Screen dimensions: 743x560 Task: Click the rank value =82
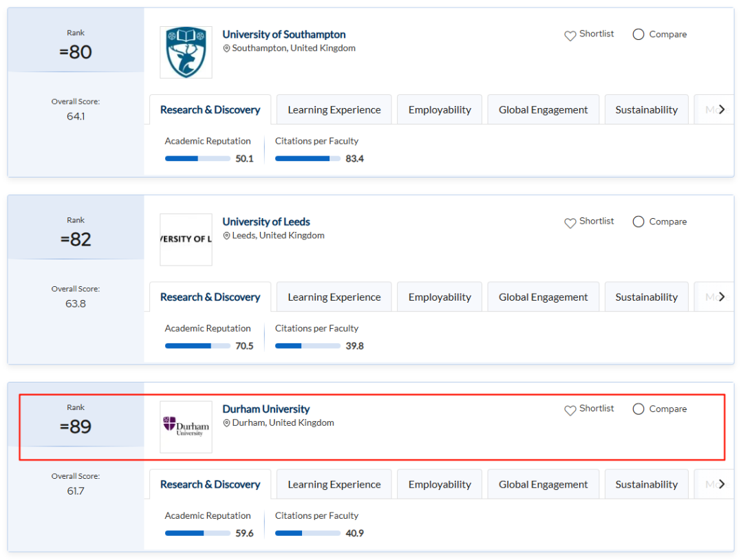(76, 239)
